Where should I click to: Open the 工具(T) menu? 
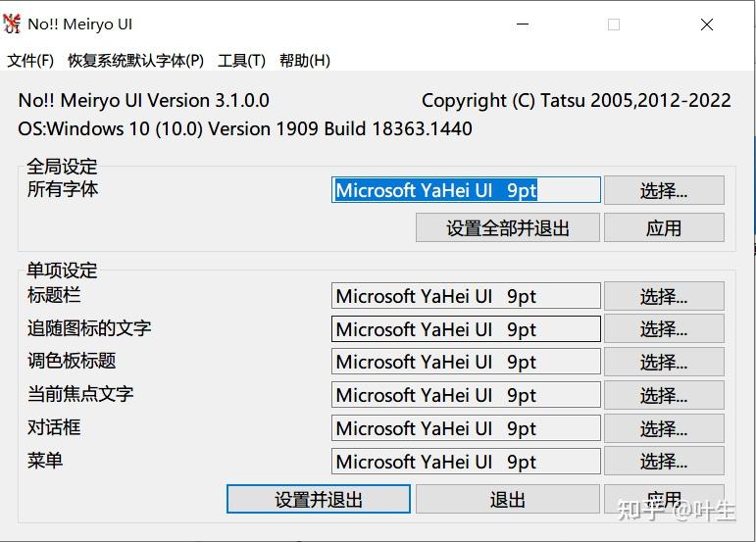[x=241, y=61]
